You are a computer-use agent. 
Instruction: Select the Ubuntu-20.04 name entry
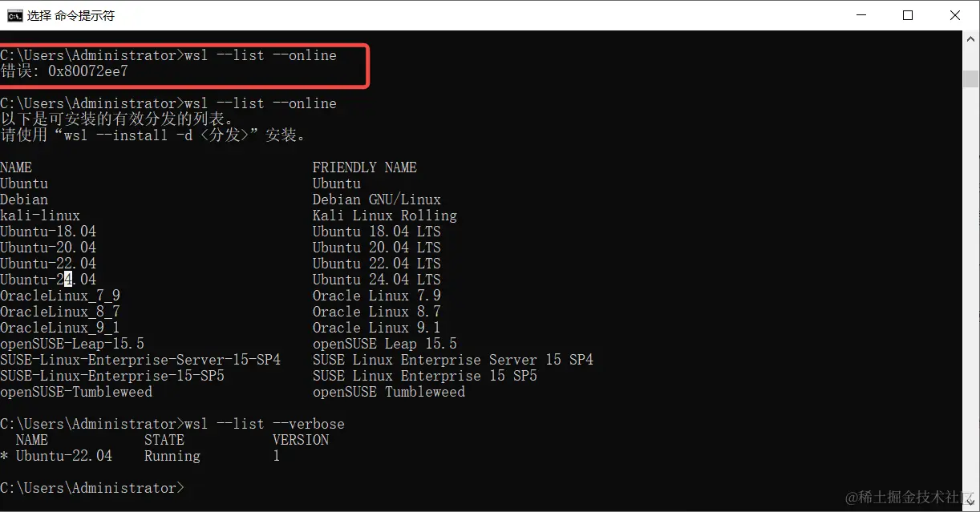(48, 248)
